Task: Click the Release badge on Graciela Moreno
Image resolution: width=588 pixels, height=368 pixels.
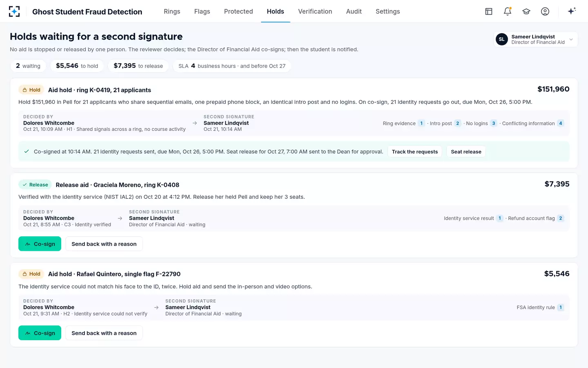Action: (35, 185)
